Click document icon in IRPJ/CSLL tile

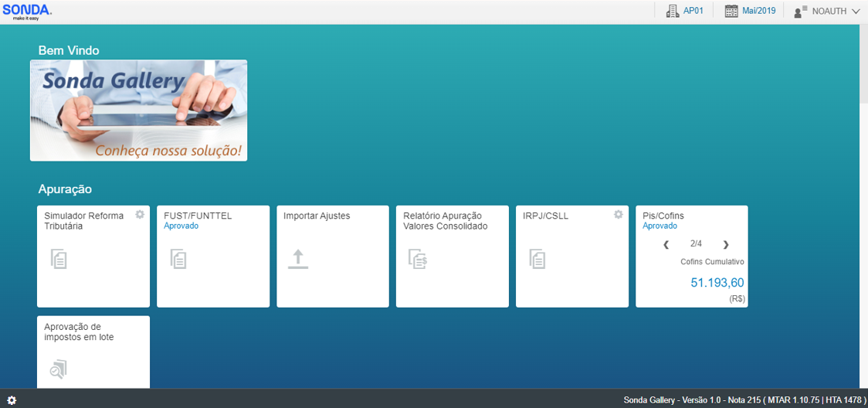[537, 259]
